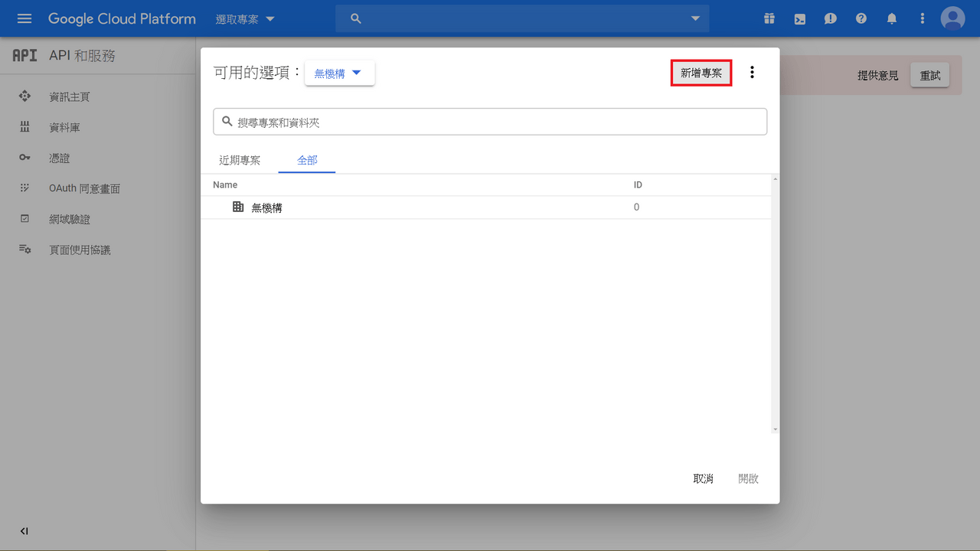Click the dialog list scrollbar

775,304
